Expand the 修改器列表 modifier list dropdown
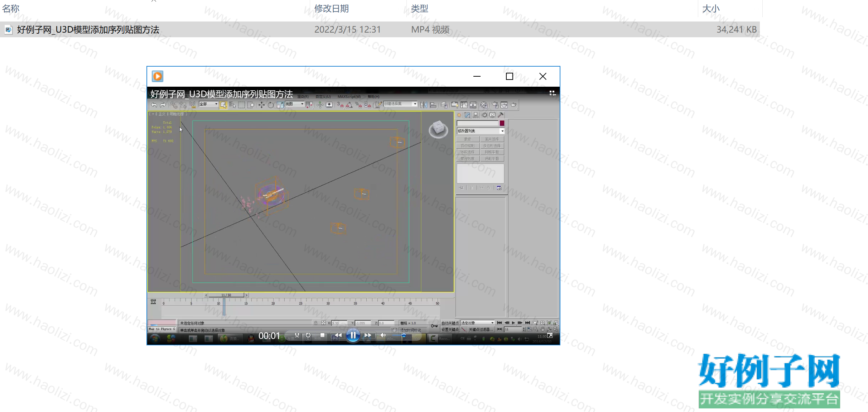The image size is (868, 412). (x=481, y=131)
